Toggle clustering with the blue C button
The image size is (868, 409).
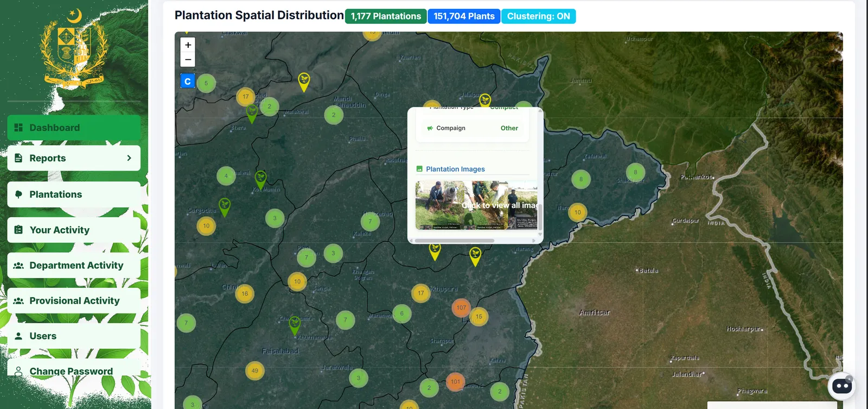(188, 81)
